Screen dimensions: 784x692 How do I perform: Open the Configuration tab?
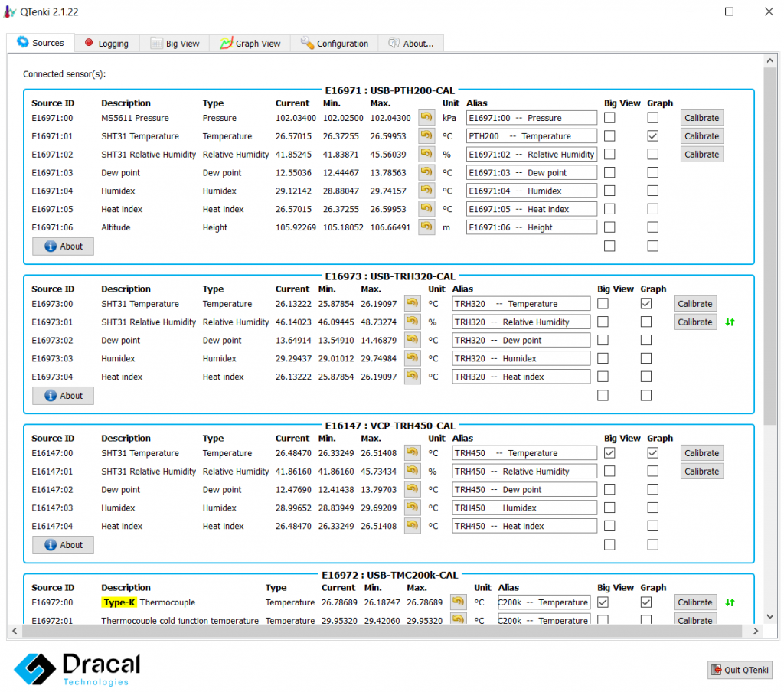[x=335, y=44]
